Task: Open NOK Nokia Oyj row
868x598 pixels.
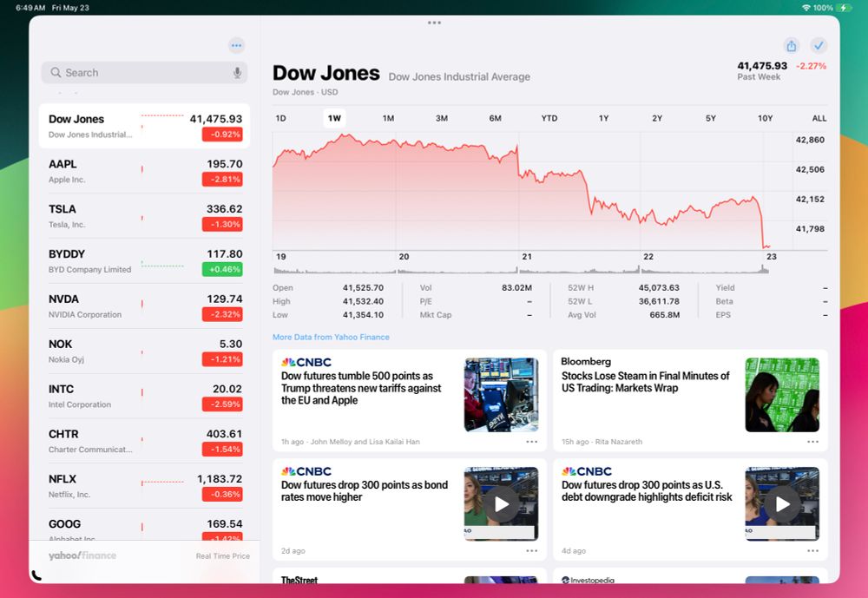Action: [144, 351]
